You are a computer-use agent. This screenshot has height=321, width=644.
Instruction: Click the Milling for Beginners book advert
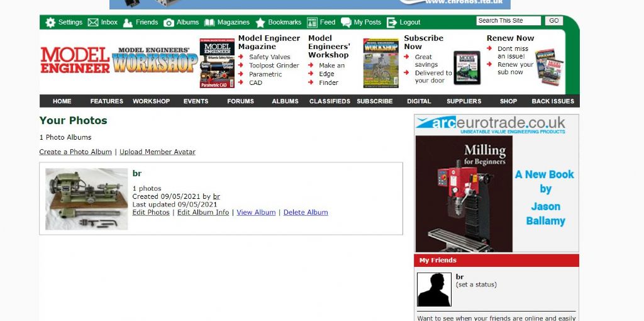point(464,194)
